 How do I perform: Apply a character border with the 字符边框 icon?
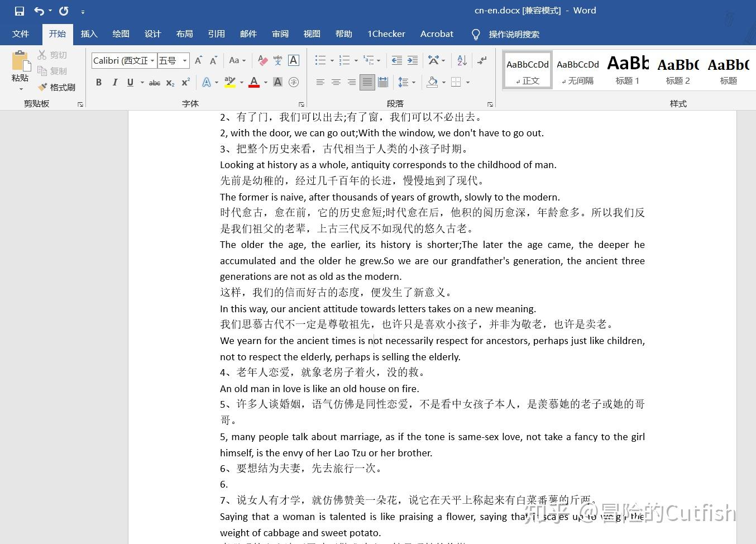click(293, 60)
